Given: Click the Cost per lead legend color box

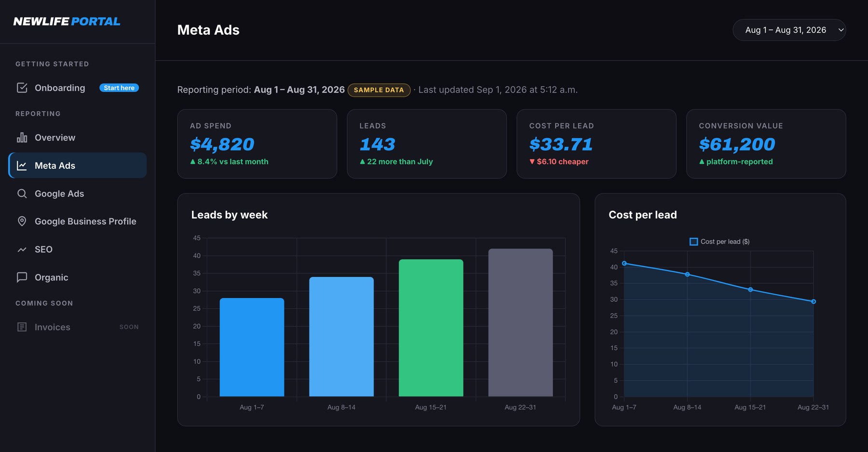Looking at the screenshot, I should pos(694,242).
